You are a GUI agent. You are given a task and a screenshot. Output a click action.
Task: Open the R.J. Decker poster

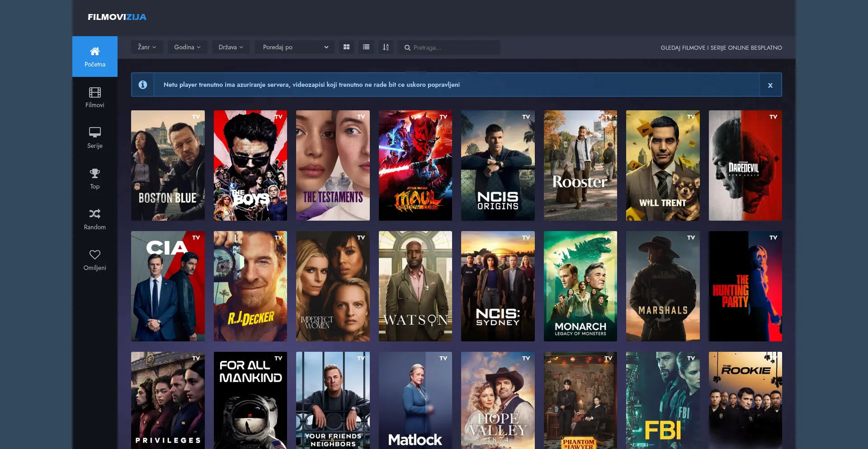(250, 286)
